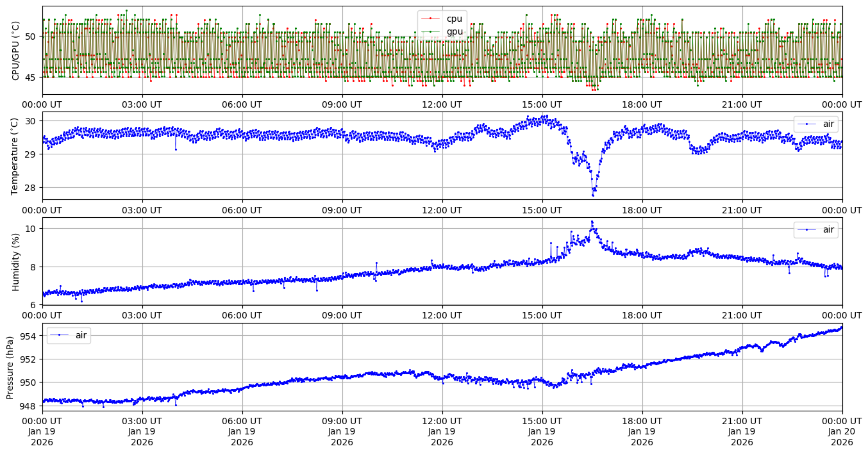Click the Temperature (°C) y-axis label

[16, 156]
